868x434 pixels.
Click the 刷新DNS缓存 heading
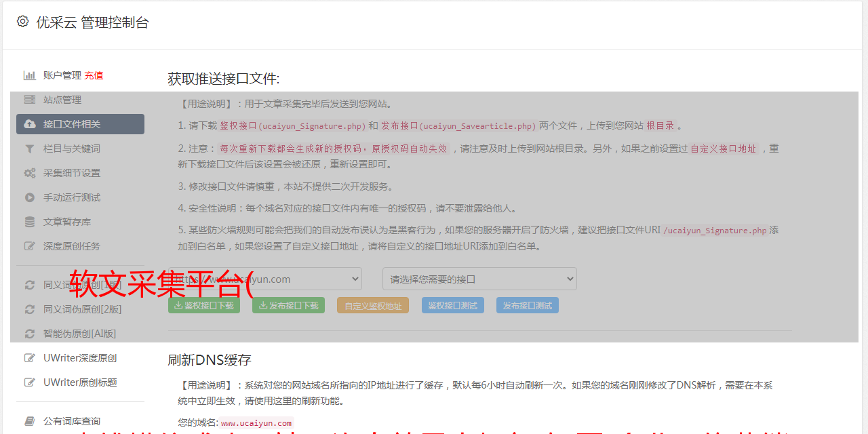[210, 360]
